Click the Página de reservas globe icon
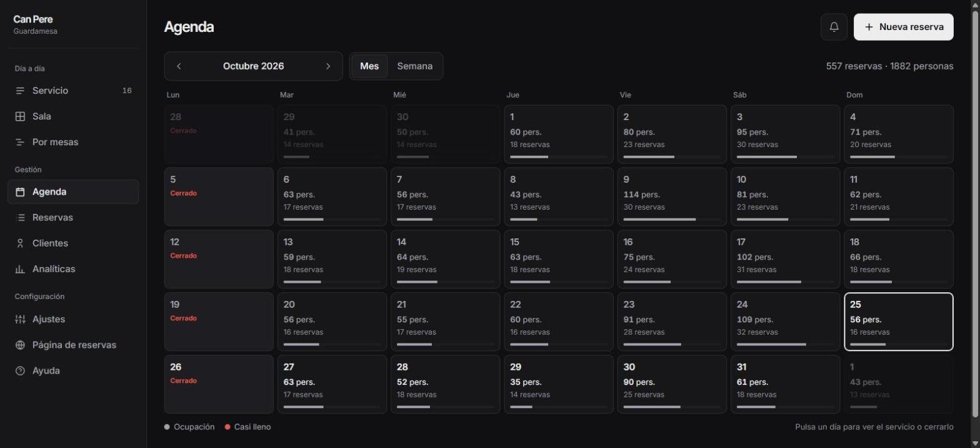The image size is (980, 448). 20,345
